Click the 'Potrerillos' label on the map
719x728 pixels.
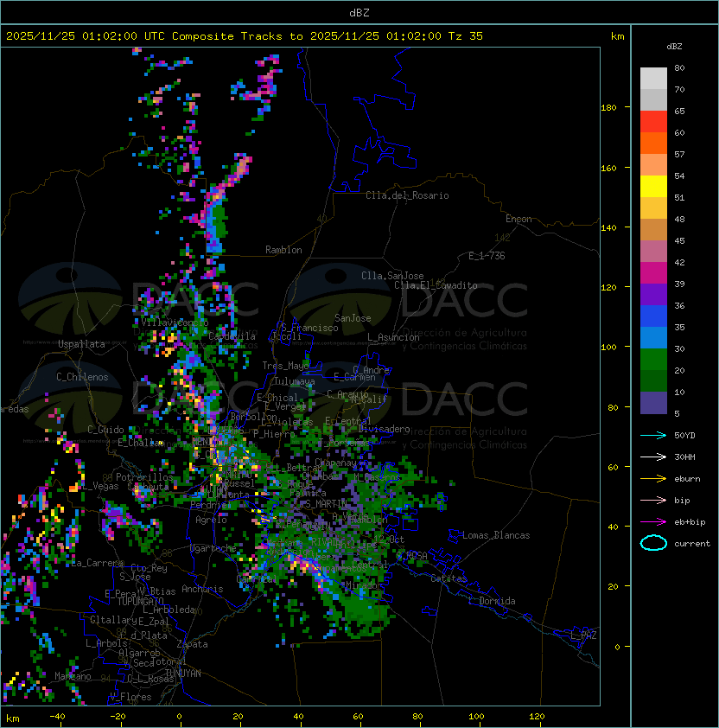click(x=144, y=477)
